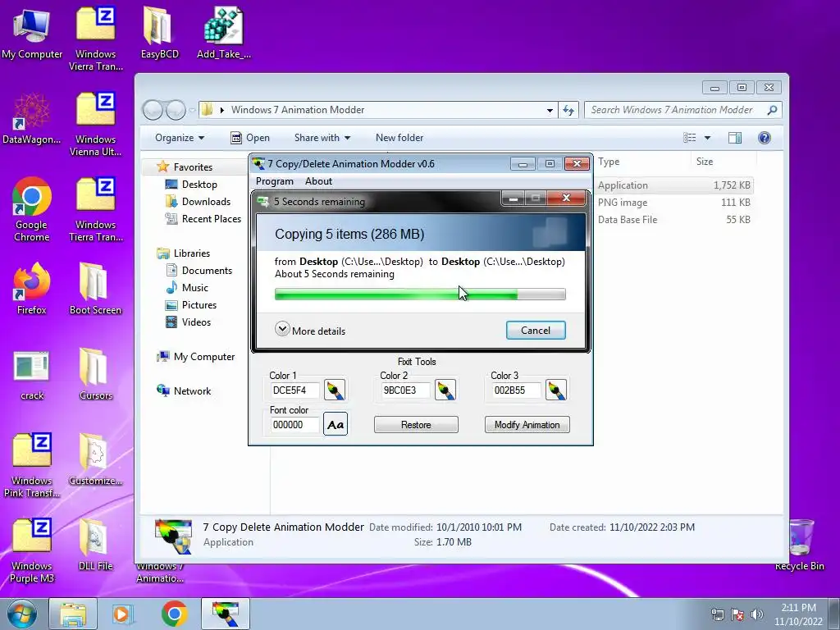Open the About menu
This screenshot has height=630, width=840.
click(x=319, y=181)
